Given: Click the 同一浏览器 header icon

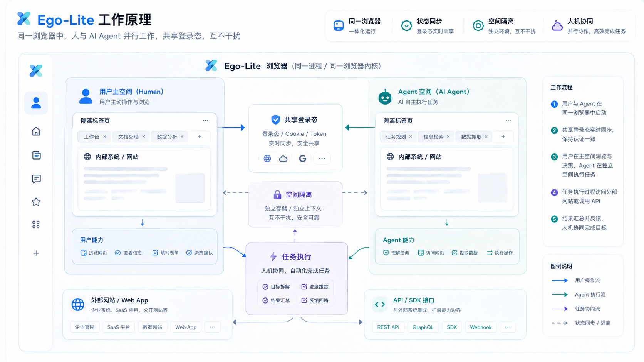Looking at the screenshot, I should (339, 26).
